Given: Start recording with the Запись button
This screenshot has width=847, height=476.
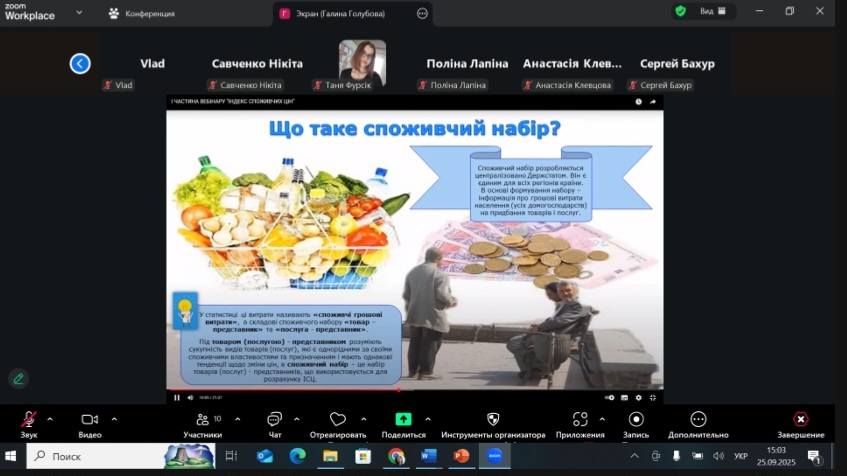Looking at the screenshot, I should [x=636, y=419].
